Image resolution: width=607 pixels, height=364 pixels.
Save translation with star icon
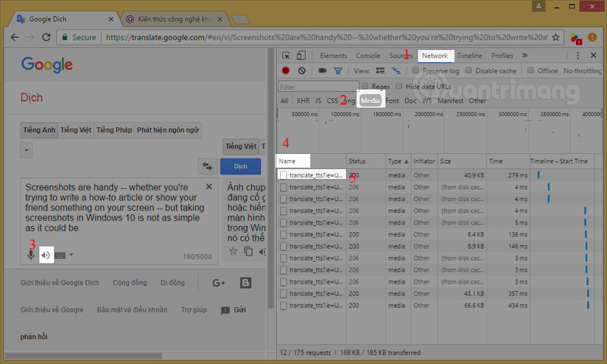coord(233,251)
